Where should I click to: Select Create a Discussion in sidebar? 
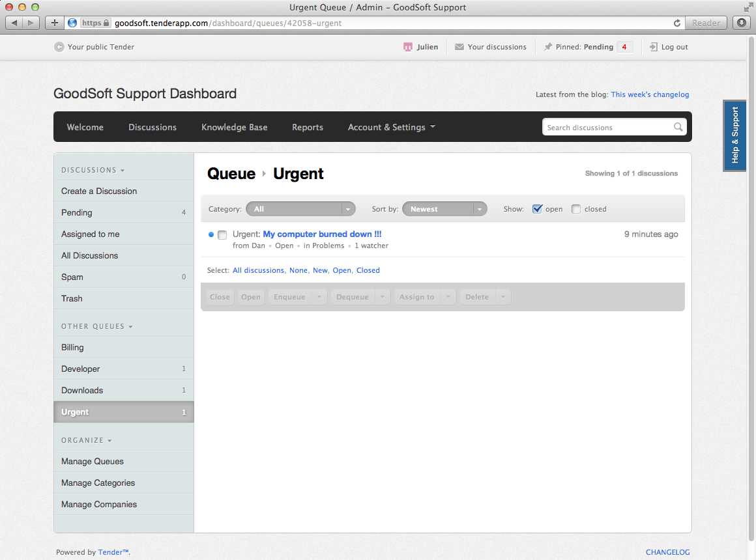tap(124, 191)
